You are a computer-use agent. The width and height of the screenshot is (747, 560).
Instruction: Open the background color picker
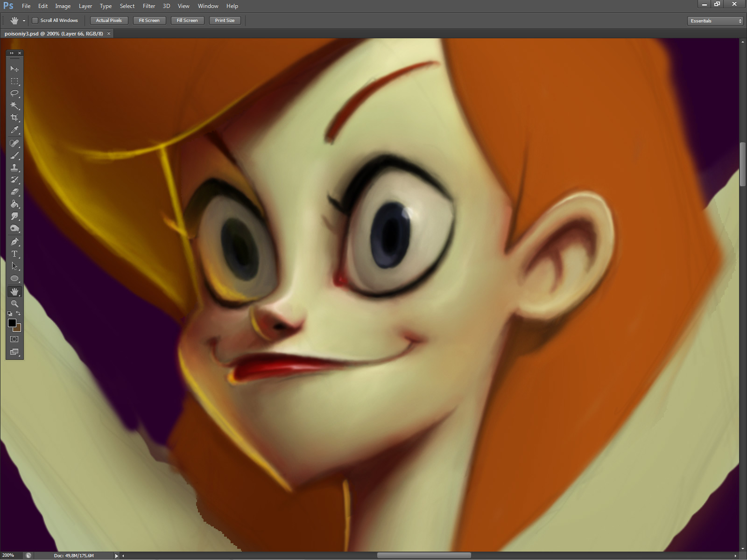click(x=19, y=329)
